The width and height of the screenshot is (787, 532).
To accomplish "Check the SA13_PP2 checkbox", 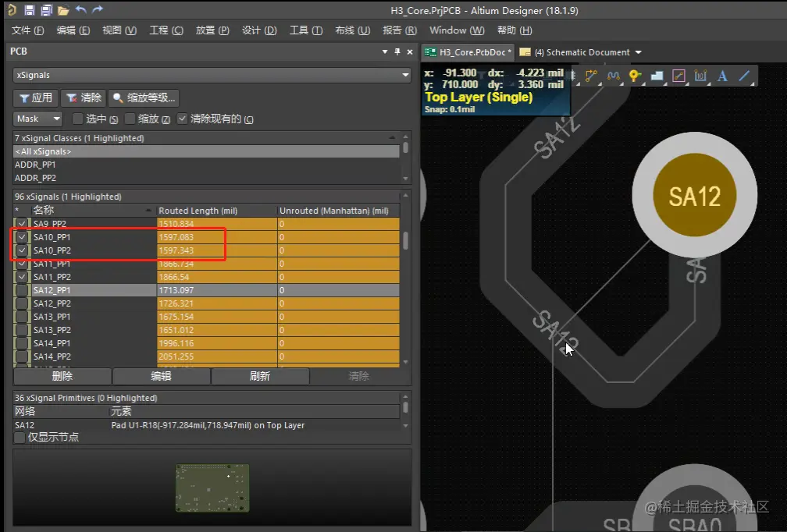I will 22,330.
